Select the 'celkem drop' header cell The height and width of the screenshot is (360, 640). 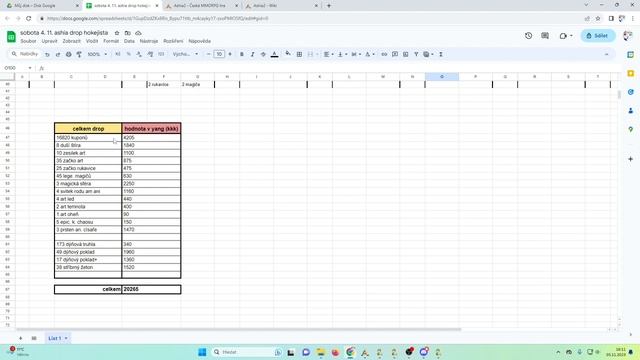88,129
